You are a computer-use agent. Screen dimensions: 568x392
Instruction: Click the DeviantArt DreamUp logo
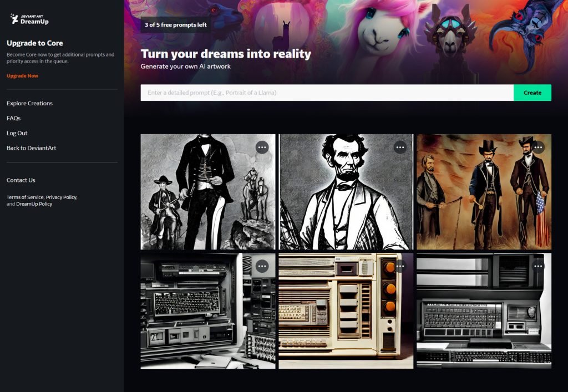tap(29, 19)
